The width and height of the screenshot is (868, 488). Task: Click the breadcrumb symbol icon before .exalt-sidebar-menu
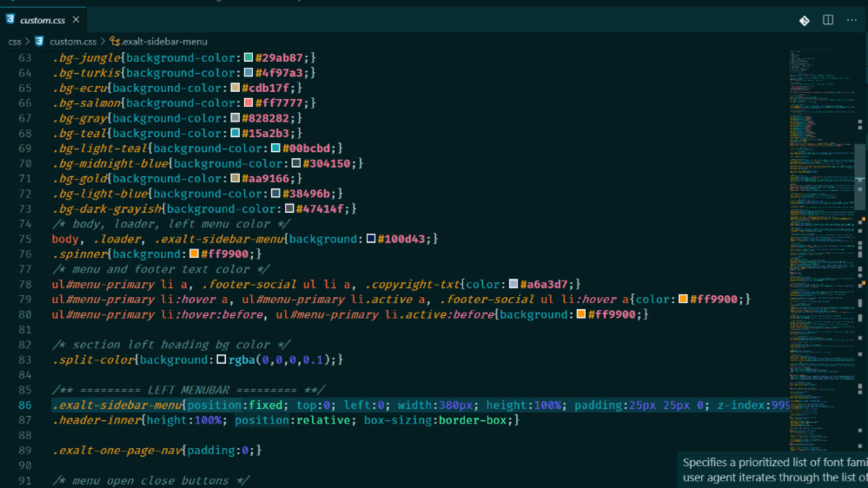115,41
